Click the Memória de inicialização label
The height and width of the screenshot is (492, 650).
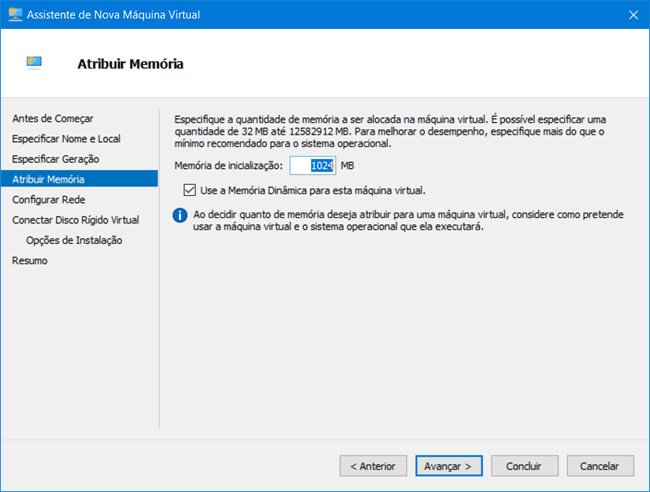coord(228,165)
